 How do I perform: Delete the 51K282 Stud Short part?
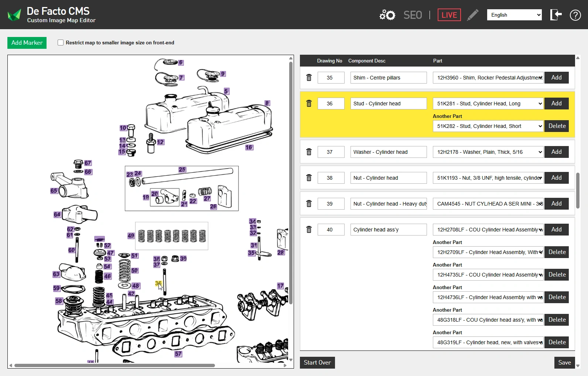click(557, 126)
